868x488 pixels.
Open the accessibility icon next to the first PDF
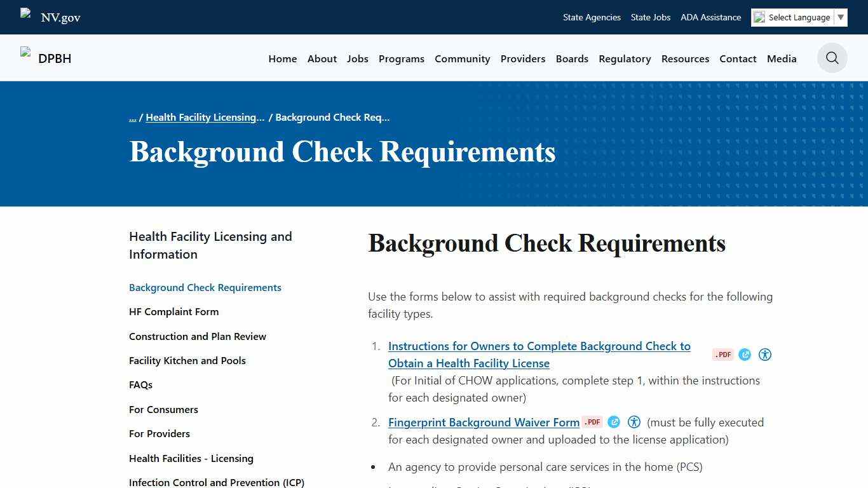click(765, 354)
